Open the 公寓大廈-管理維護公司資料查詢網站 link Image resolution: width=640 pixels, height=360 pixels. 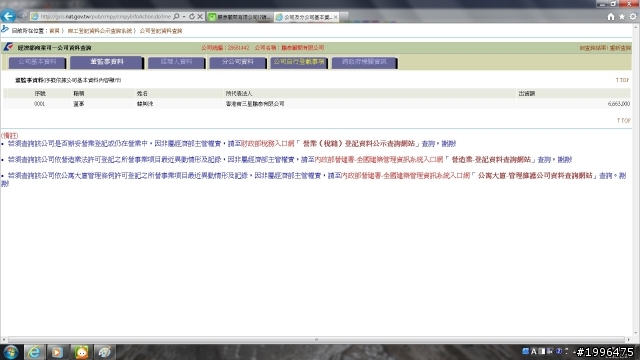(x=535, y=176)
